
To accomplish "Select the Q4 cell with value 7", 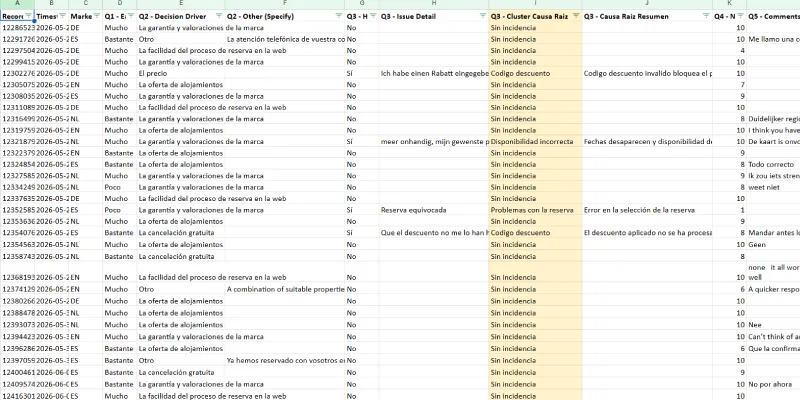I will click(730, 85).
